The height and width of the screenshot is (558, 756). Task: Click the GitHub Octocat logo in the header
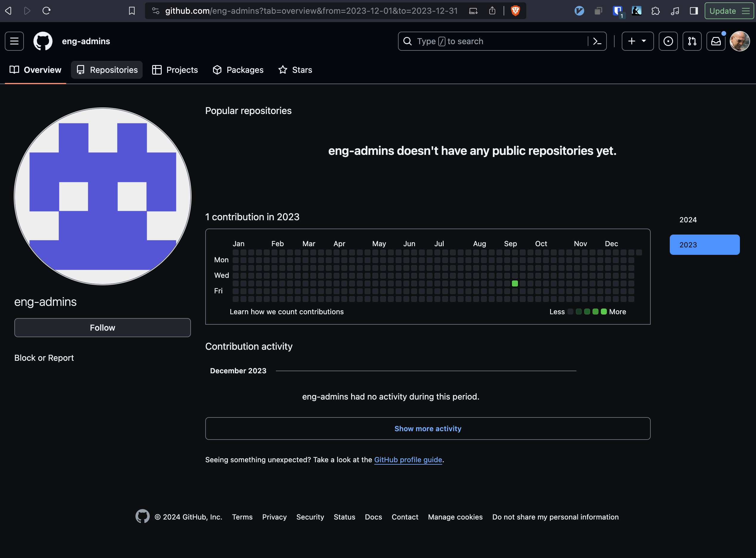click(43, 41)
